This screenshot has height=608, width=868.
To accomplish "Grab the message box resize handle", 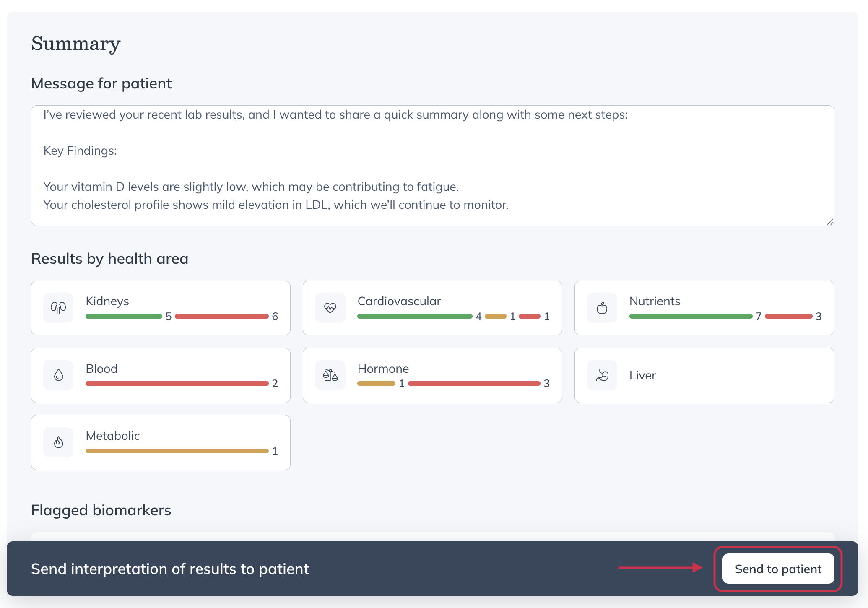I will click(830, 222).
